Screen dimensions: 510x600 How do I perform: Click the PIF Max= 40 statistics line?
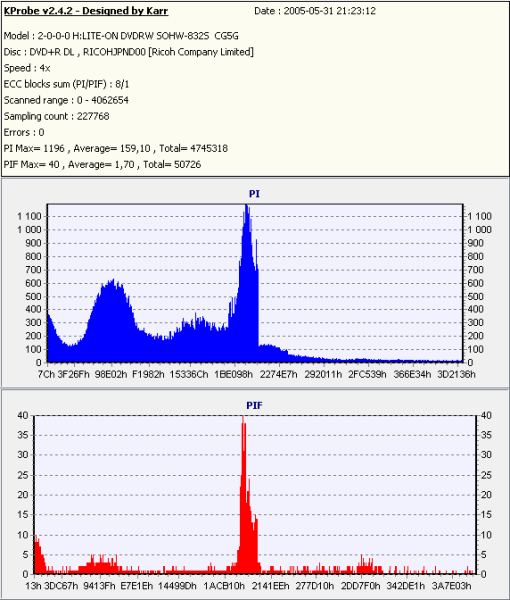102,165
